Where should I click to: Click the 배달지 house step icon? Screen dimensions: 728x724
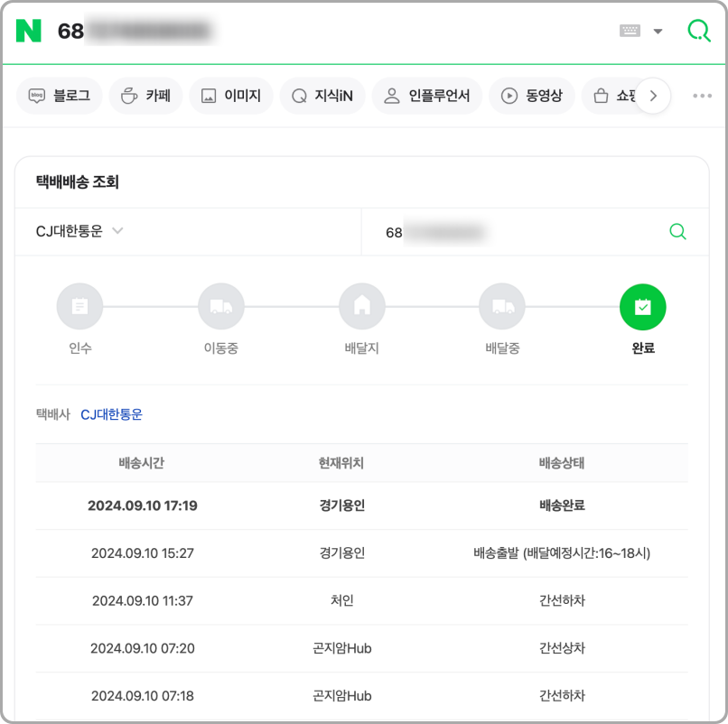362,307
